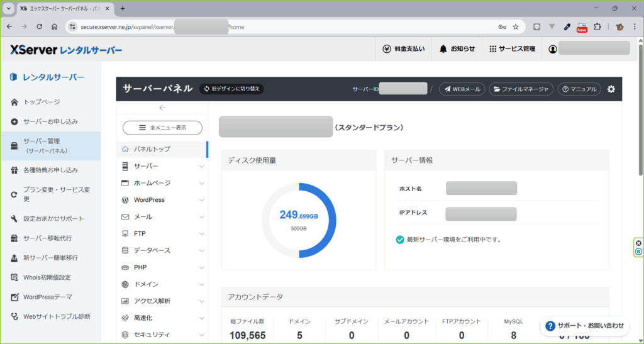The width and height of the screenshot is (644, 344).
Task: Open 新サーバー簡単移行 sidebar item
Action: pyautogui.click(x=50, y=258)
